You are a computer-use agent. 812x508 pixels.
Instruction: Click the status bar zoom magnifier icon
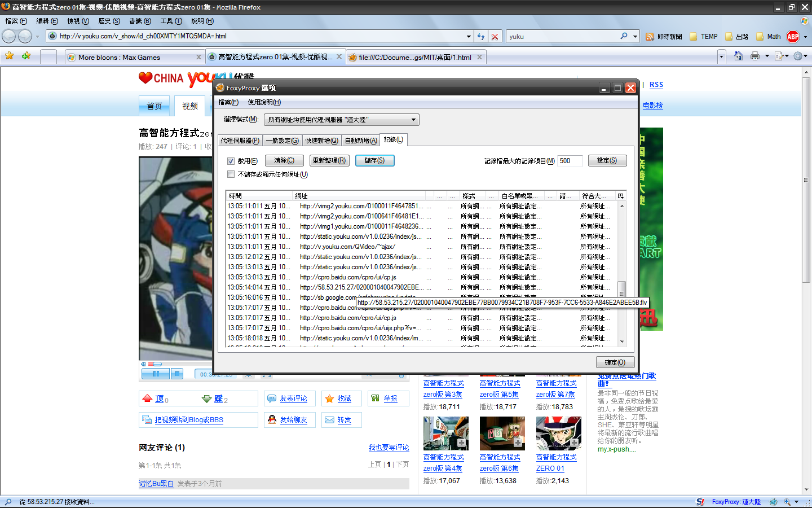pos(787,502)
